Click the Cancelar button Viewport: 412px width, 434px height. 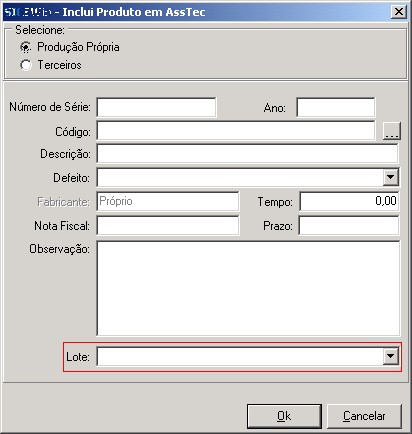click(364, 416)
